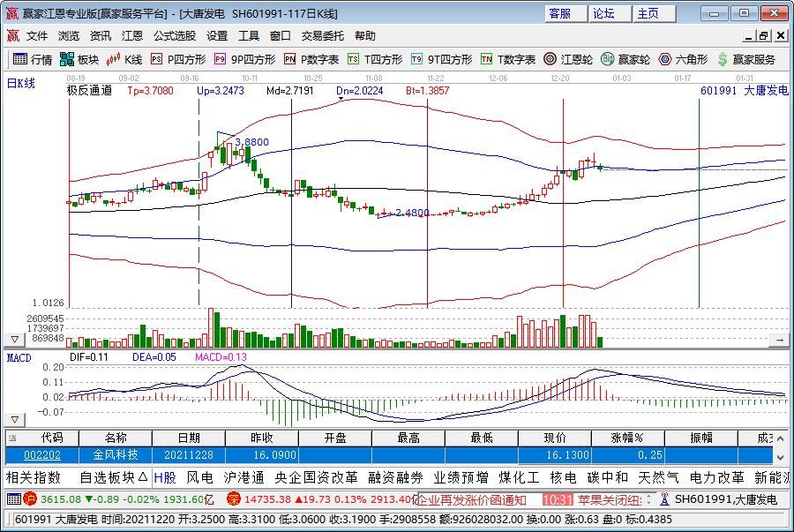794x532 pixels.
Task: Open the 设置 menu
Action: pyautogui.click(x=217, y=36)
